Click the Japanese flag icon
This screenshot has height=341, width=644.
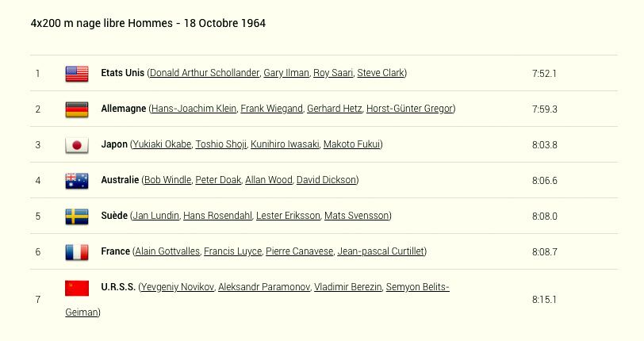(x=77, y=145)
